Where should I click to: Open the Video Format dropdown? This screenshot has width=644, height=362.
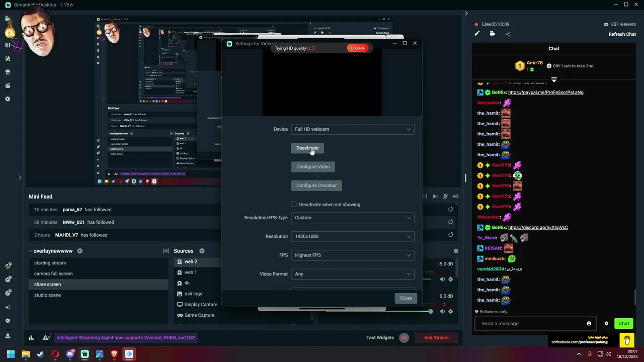(x=353, y=274)
